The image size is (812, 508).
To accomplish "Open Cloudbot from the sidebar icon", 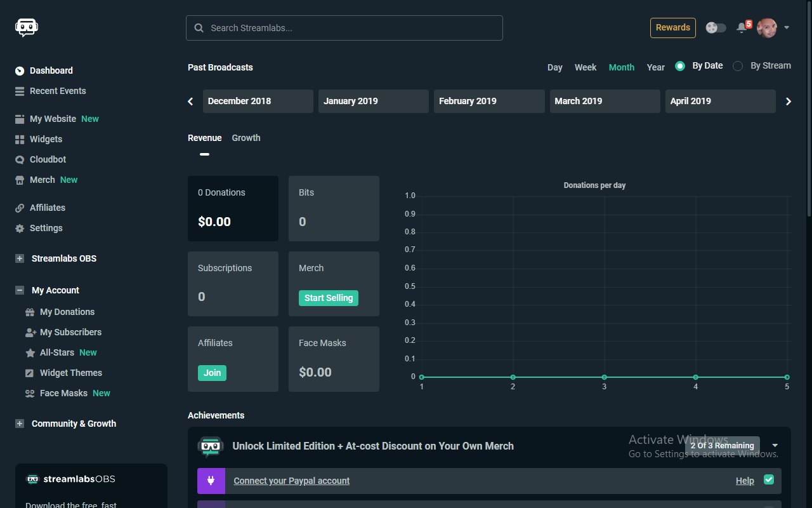I will point(20,159).
